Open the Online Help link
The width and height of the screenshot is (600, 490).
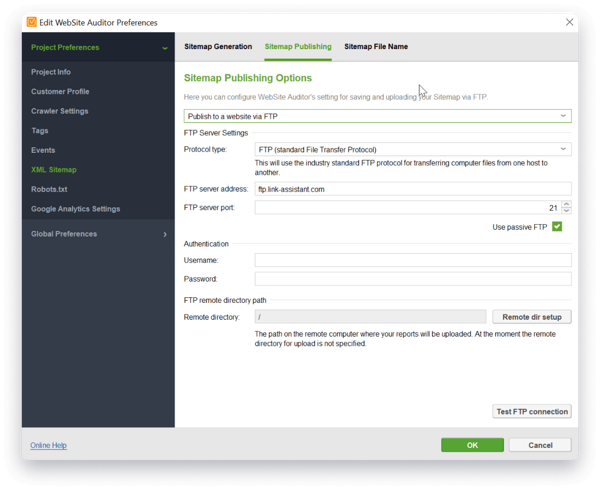click(48, 445)
